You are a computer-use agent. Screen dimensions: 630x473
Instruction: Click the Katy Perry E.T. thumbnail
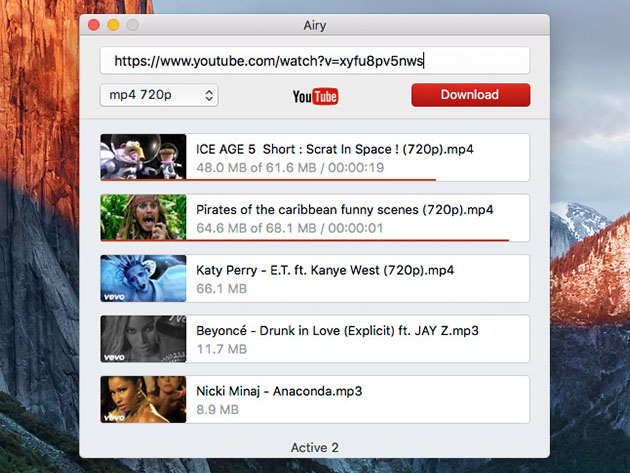coord(143,278)
